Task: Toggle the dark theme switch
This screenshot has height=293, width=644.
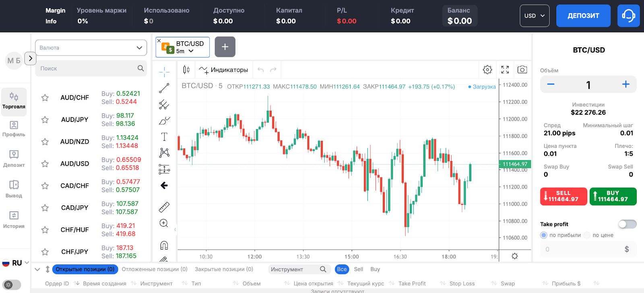Action: [x=11, y=285]
